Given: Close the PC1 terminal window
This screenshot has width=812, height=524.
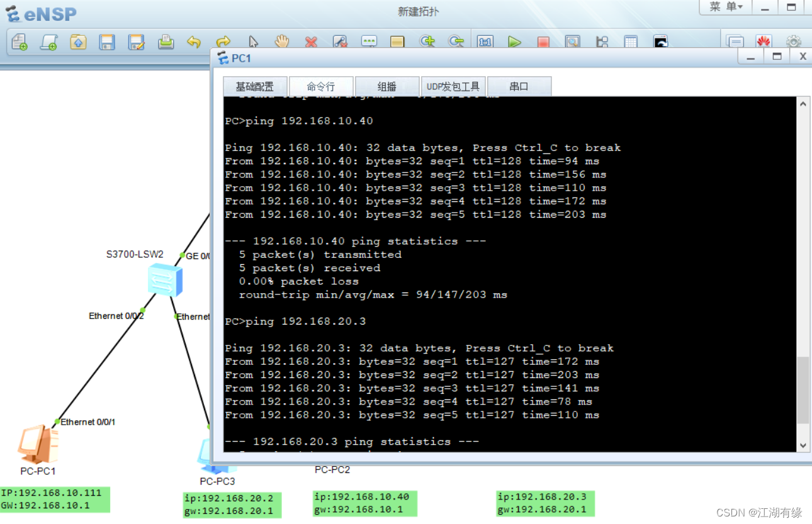Looking at the screenshot, I should pyautogui.click(x=803, y=57).
